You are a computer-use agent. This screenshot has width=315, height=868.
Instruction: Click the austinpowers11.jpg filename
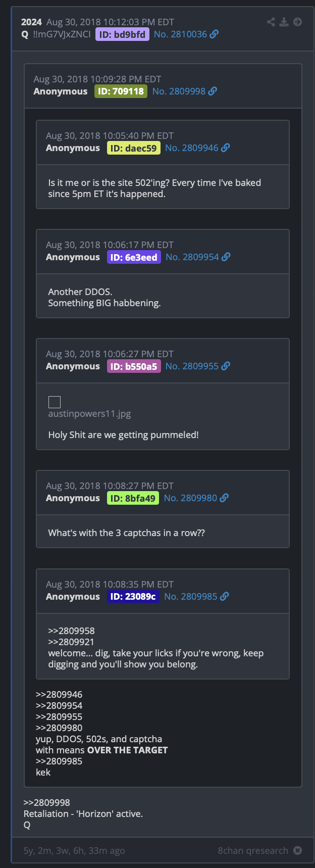point(89,414)
